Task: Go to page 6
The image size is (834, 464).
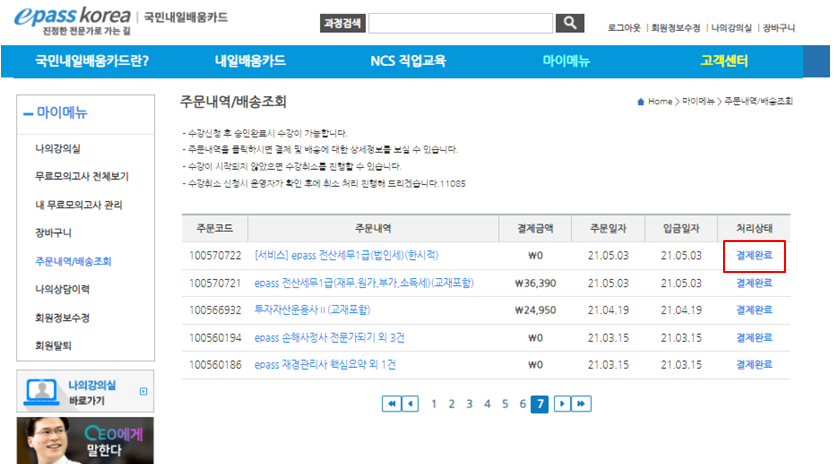Action: pos(523,404)
